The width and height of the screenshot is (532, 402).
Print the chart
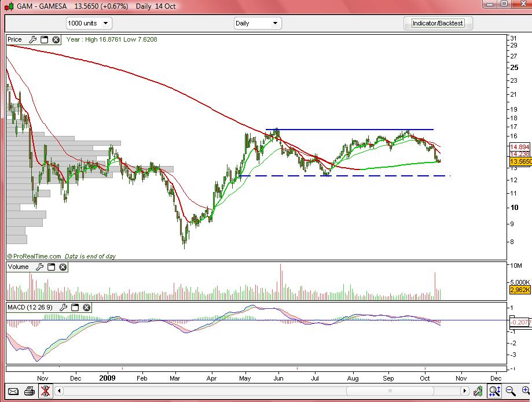30,392
